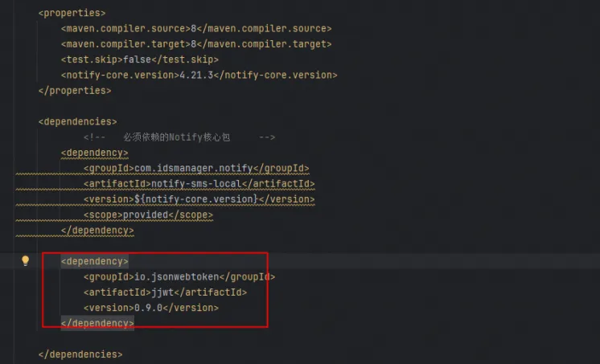Click the opening <properties> tag

72,14
